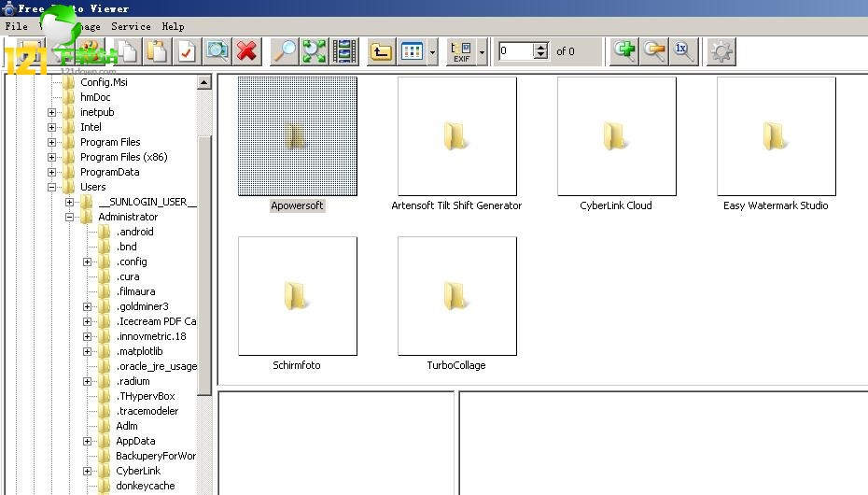This screenshot has height=495, width=868.
Task: Start slideshow with filmstrip icon
Action: [x=344, y=51]
